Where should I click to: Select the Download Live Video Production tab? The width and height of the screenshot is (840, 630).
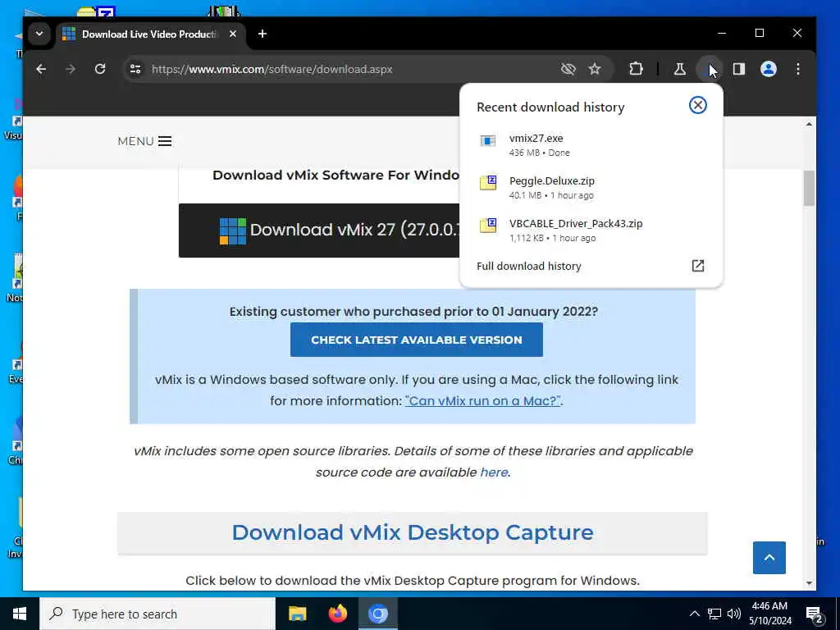(150, 34)
